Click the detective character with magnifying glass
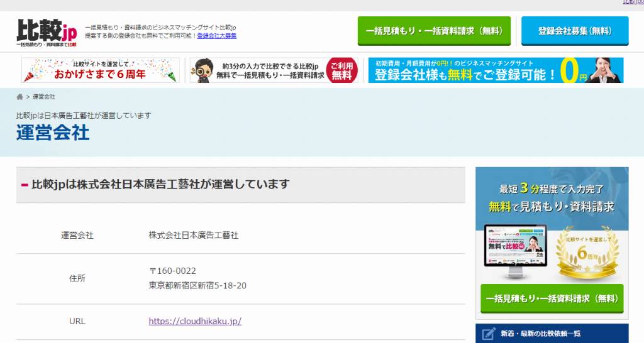Screen dimensions: 644x343 [202, 70]
